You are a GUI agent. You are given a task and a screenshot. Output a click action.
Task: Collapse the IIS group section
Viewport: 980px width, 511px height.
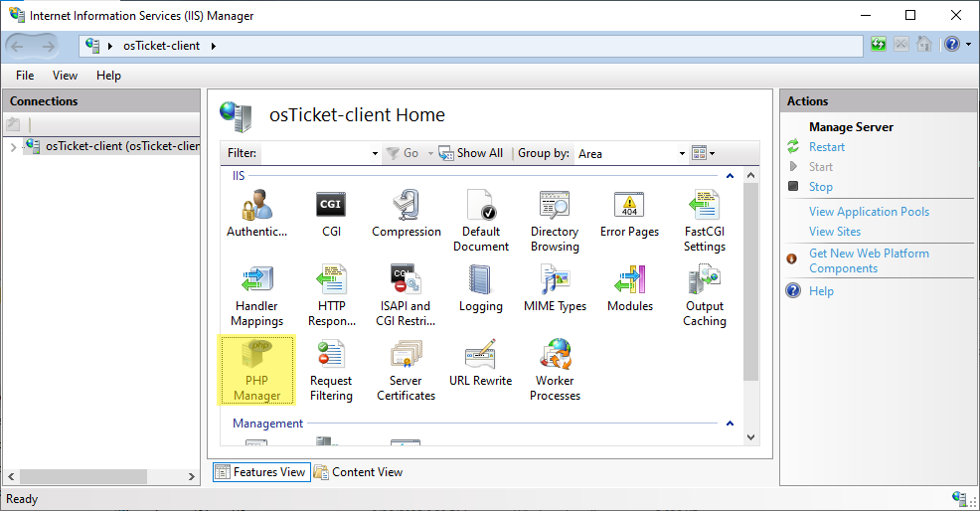coord(730,176)
